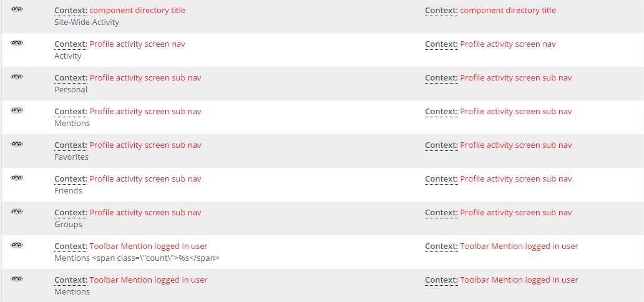
Task: Select the 'Personal' source string
Action: pos(71,90)
